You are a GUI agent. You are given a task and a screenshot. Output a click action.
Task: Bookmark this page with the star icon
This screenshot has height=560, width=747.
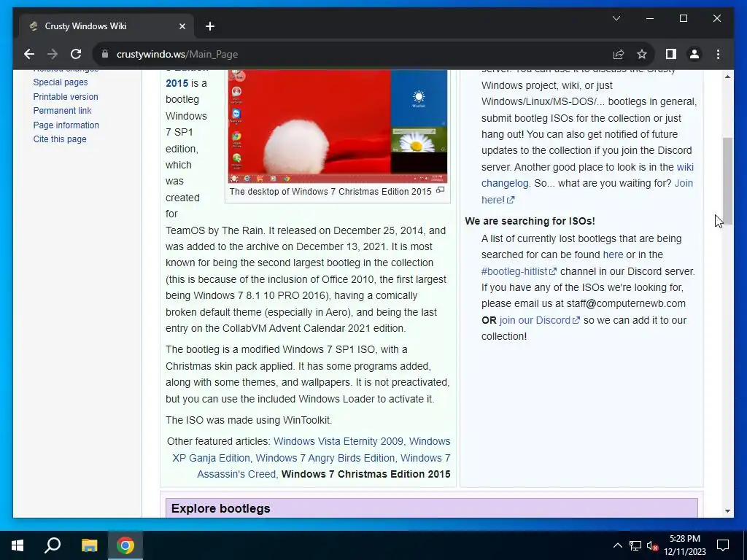click(642, 54)
